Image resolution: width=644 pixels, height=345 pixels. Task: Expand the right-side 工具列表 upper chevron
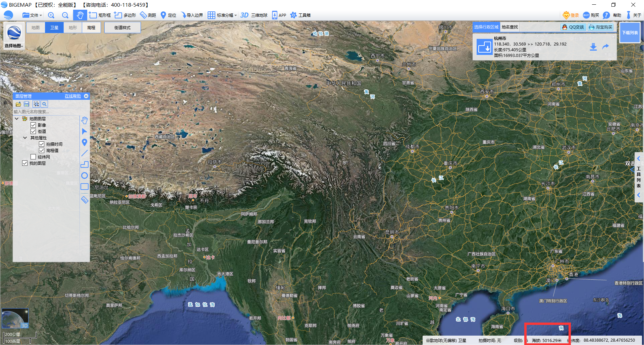pyautogui.click(x=639, y=158)
